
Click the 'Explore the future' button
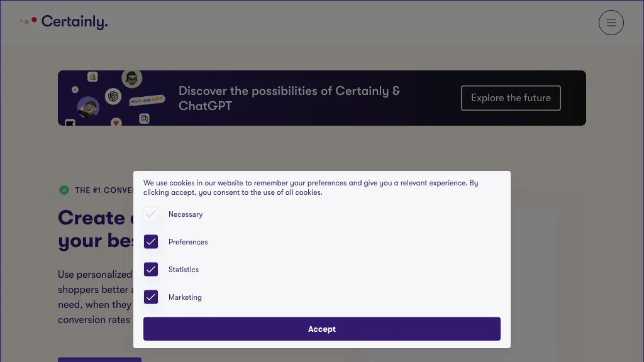tap(511, 97)
